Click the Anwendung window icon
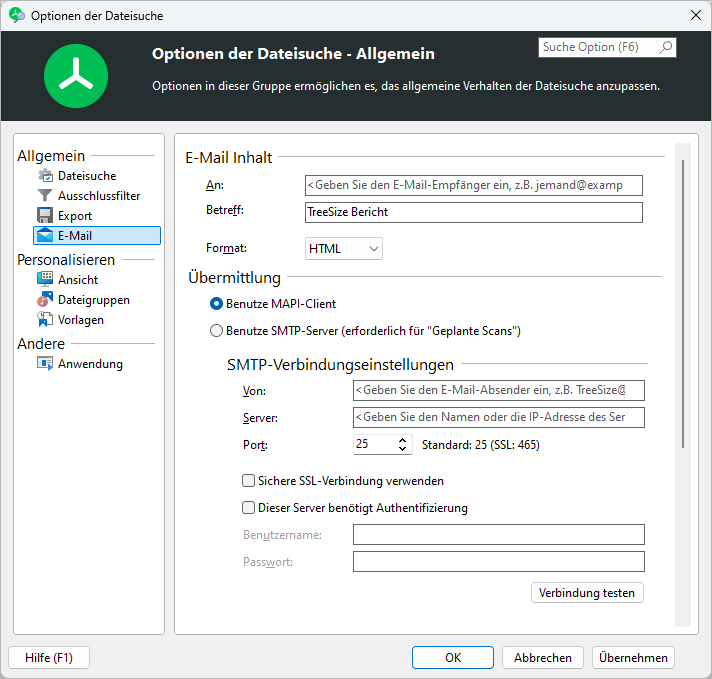Viewport: 712px width, 679px height. [45, 363]
